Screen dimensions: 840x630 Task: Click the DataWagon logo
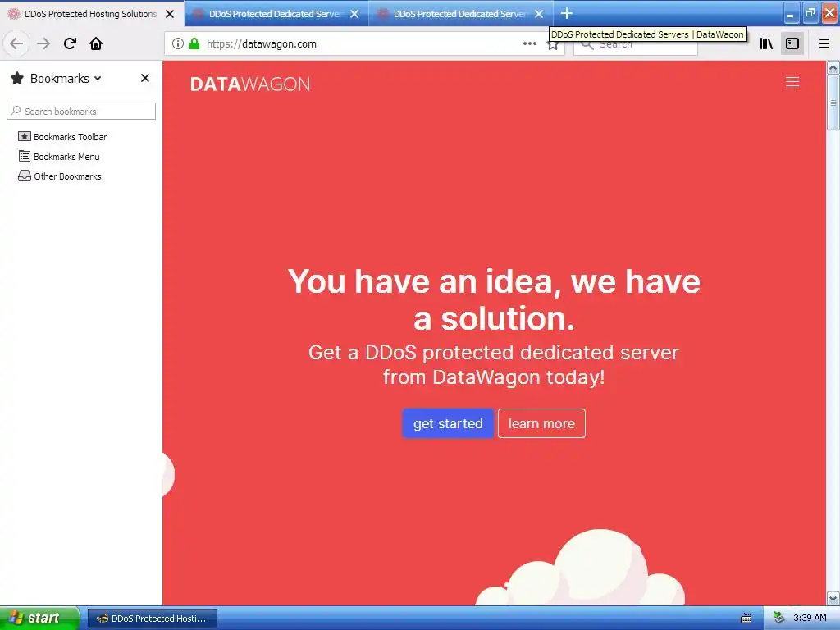tap(250, 84)
